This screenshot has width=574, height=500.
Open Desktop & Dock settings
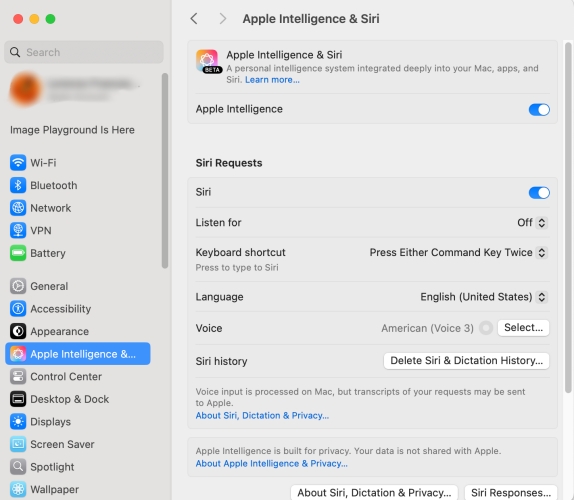78,399
